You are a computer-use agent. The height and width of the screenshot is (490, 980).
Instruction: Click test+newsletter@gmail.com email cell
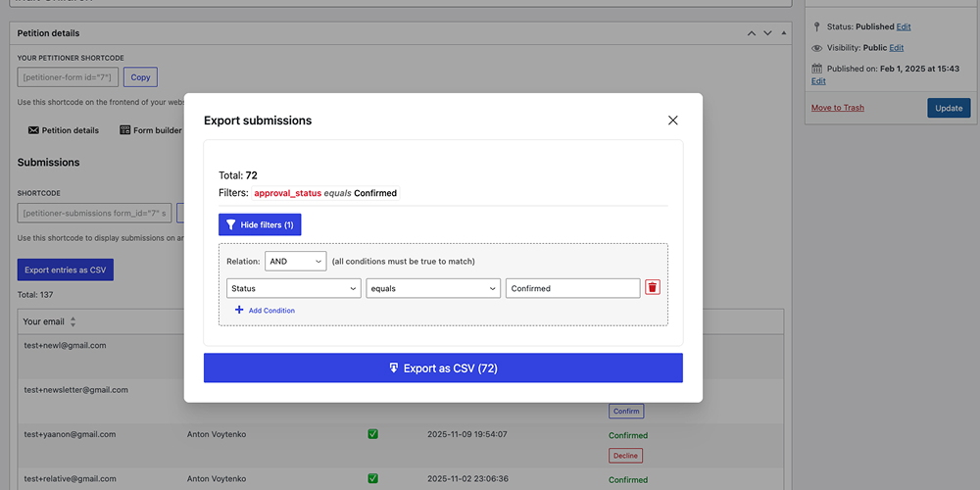pos(76,389)
